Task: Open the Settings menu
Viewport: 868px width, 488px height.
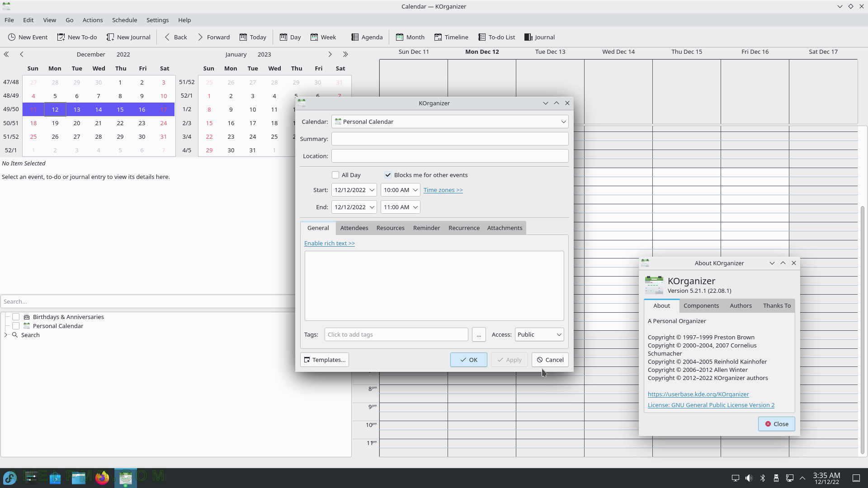Action: click(x=157, y=20)
